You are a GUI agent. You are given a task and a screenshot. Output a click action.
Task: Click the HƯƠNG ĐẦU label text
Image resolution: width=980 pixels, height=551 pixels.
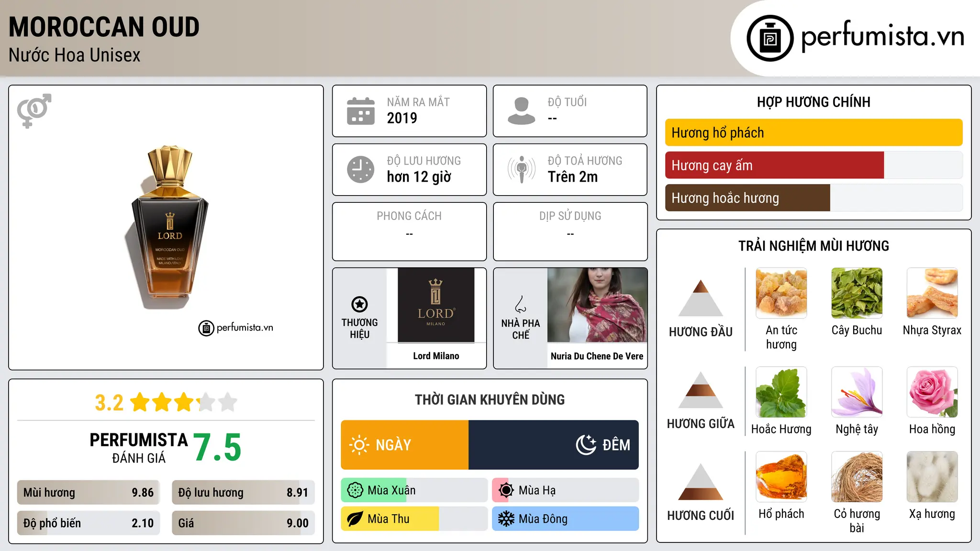pos(701,331)
